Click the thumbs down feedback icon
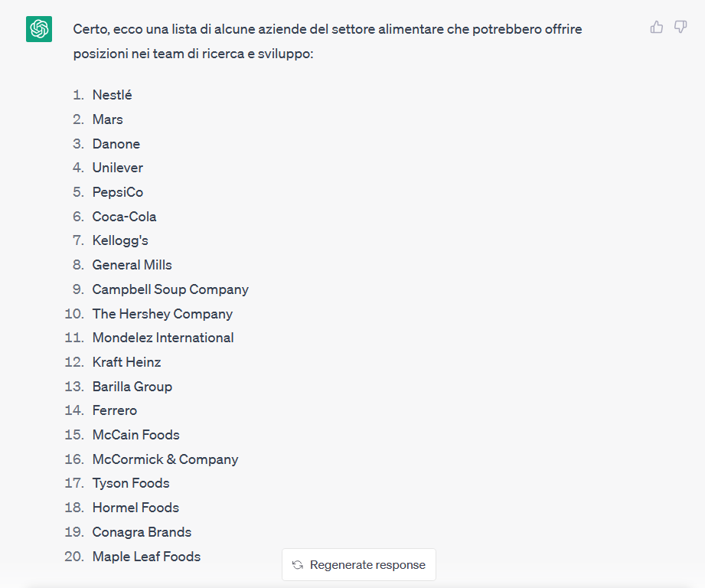This screenshot has height=588, width=705. (x=681, y=28)
